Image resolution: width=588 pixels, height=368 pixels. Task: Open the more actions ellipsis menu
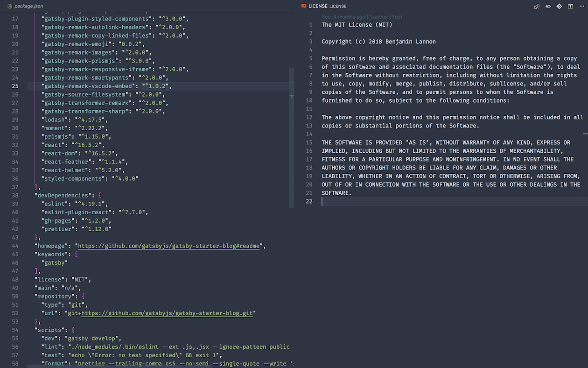tap(581, 7)
